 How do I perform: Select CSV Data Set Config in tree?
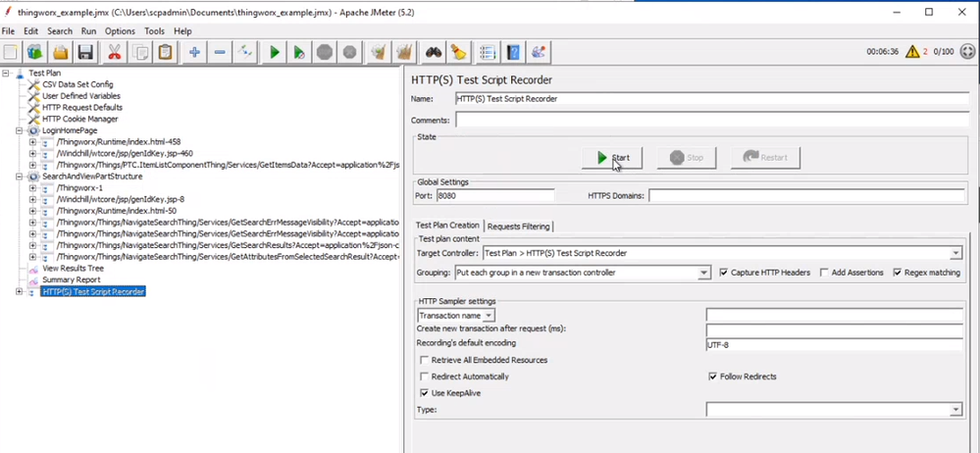[77, 84]
